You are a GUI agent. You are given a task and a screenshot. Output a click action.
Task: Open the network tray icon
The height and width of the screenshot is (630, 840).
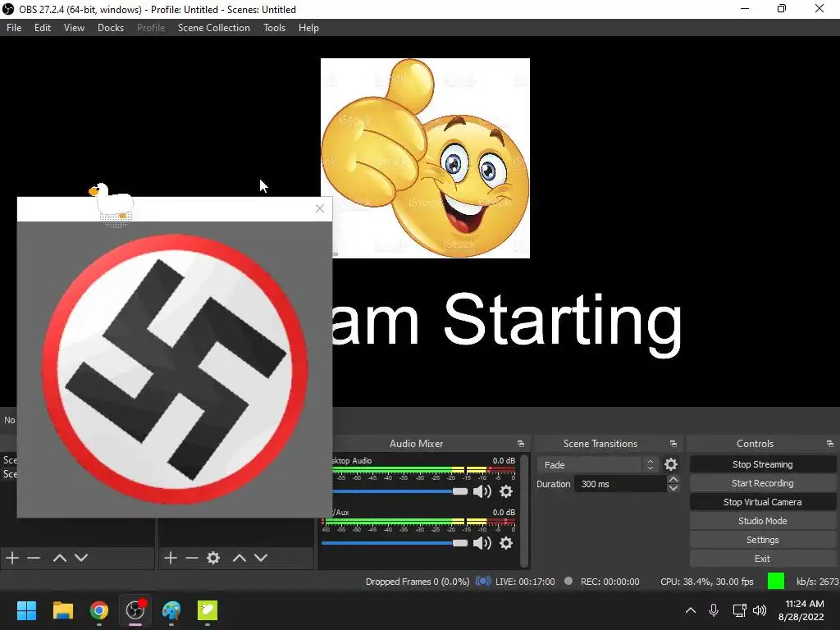coord(739,610)
